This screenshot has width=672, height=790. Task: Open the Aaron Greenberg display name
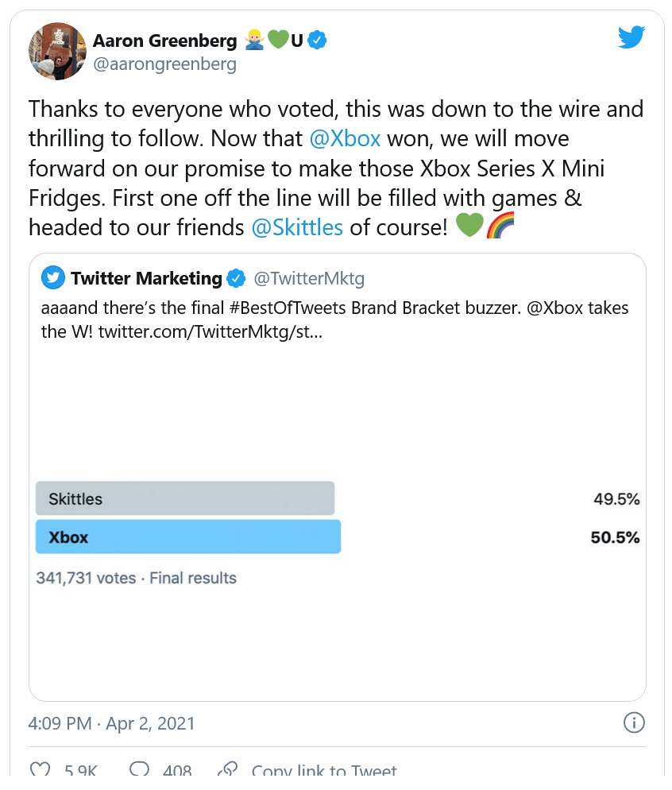(164, 40)
